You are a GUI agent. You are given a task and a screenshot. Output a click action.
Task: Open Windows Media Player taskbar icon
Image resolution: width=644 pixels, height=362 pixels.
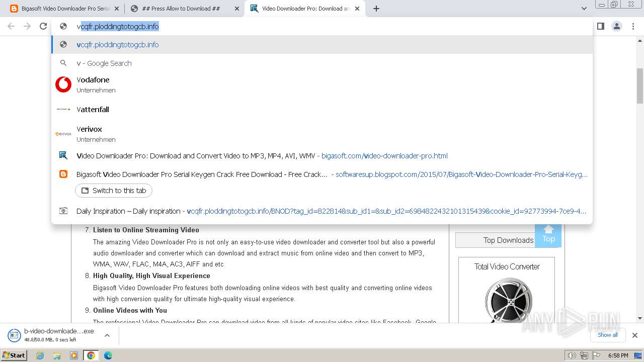pyautogui.click(x=74, y=355)
